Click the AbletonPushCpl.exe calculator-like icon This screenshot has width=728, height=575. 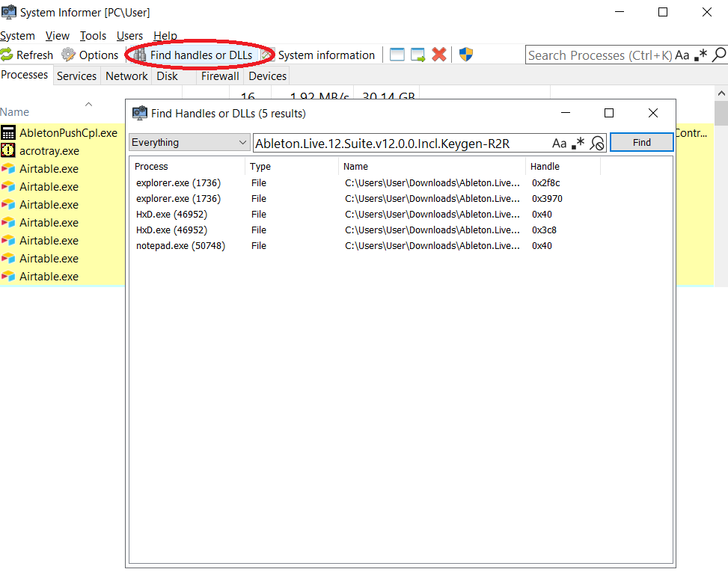coord(8,133)
